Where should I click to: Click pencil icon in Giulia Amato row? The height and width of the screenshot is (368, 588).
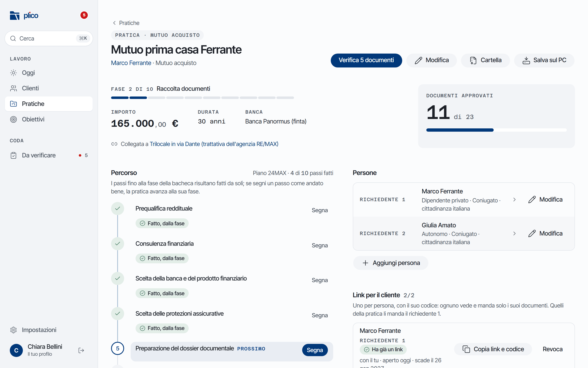tap(532, 234)
